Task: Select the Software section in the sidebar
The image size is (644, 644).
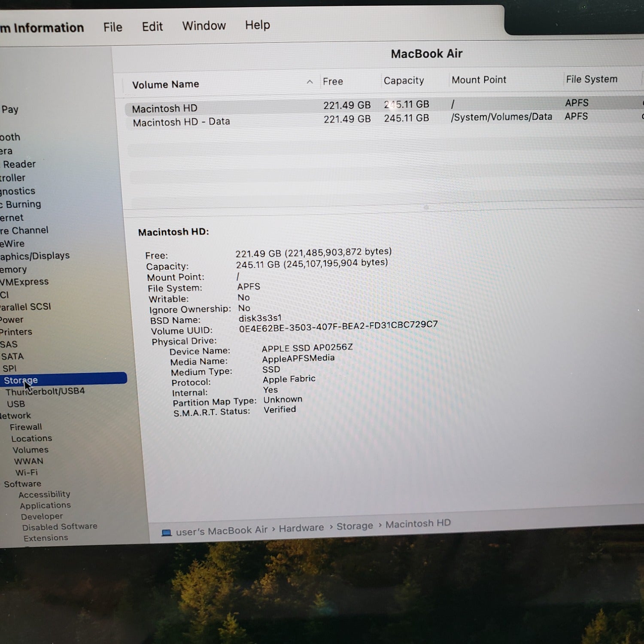Action: 22,484
